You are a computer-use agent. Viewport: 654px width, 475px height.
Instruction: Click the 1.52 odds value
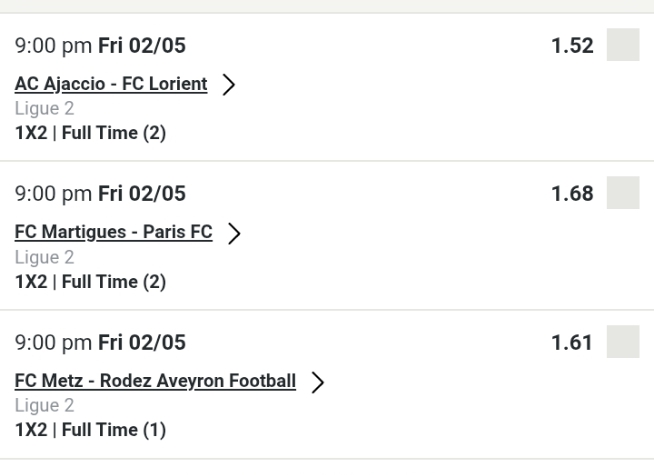(573, 46)
